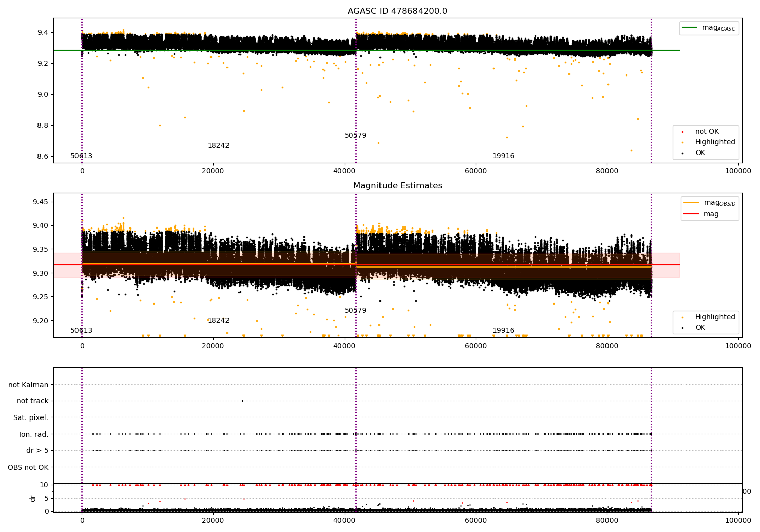The height and width of the screenshot is (532, 760).
Task: Click the 9.4 y-axis tick in top plot
Action: pyautogui.click(x=42, y=32)
